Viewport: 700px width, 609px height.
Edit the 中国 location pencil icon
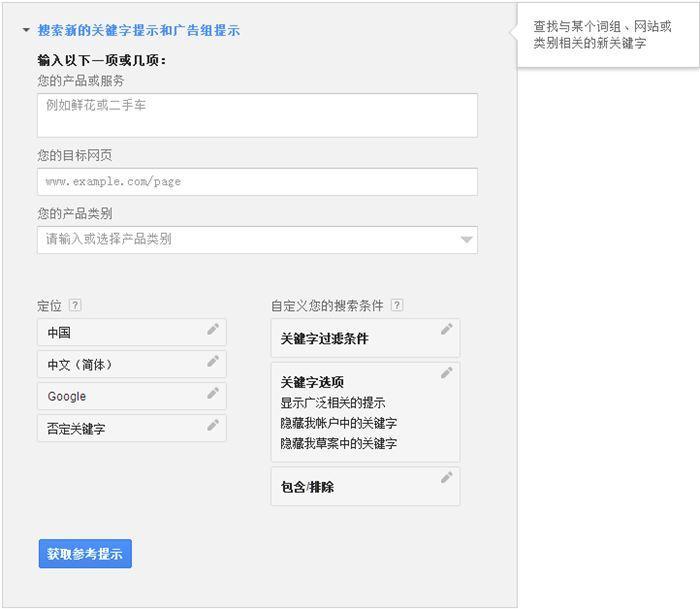coord(213,329)
